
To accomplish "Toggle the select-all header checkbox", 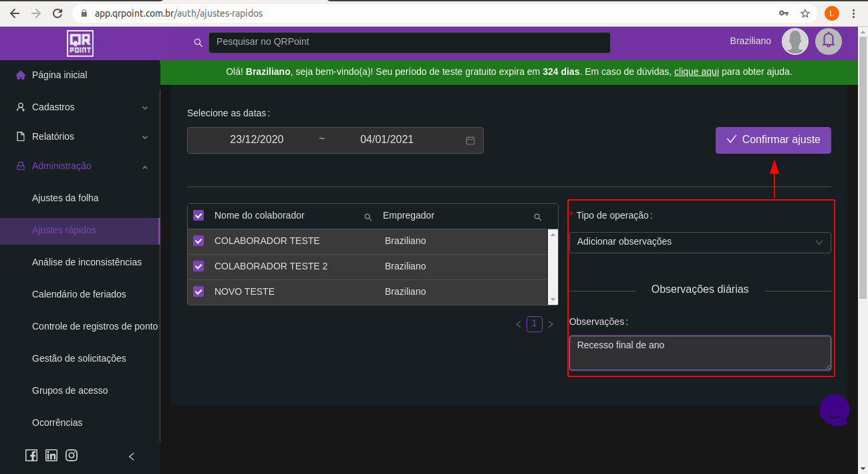I will [198, 215].
